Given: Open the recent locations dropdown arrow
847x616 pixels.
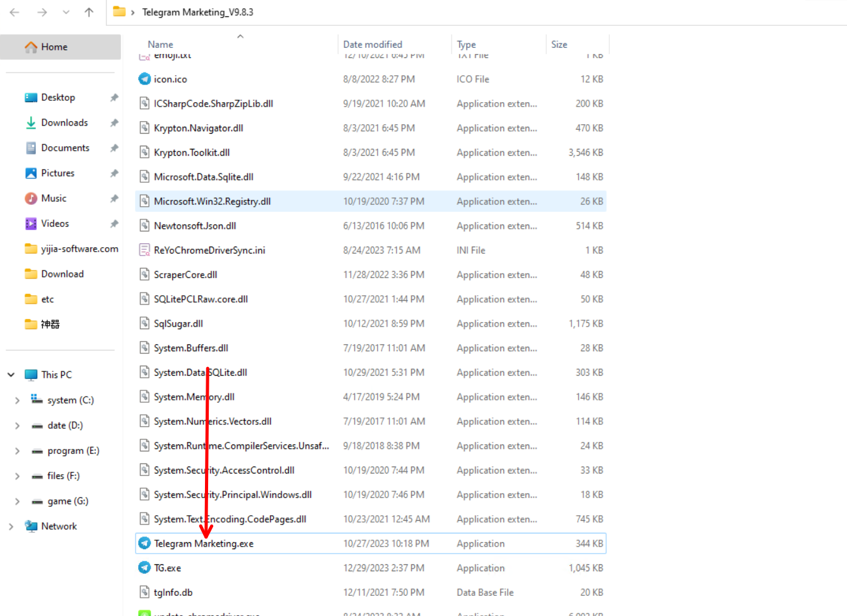Looking at the screenshot, I should coord(66,12).
